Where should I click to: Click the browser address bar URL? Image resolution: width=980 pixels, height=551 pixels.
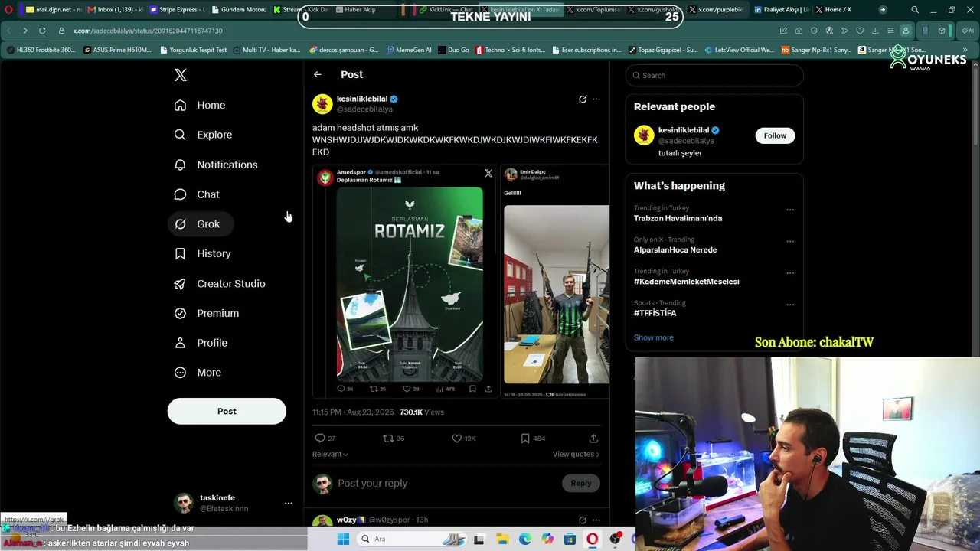148,31
